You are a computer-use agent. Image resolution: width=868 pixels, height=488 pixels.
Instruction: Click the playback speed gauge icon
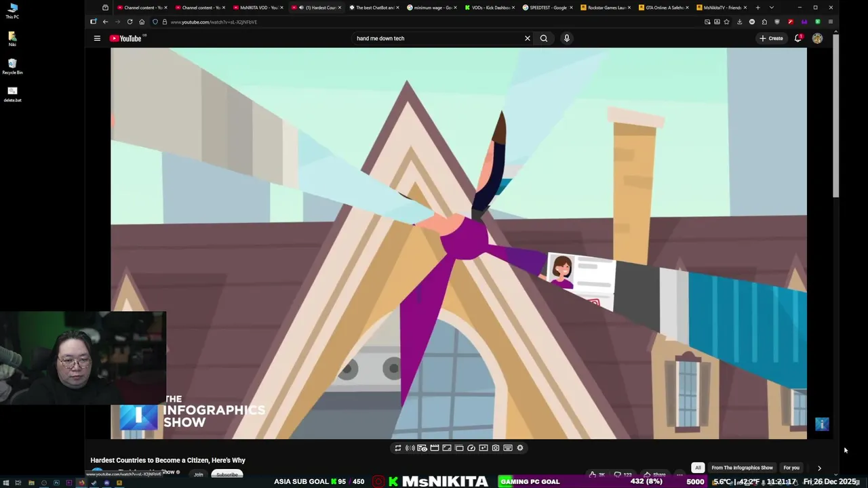pos(471,448)
